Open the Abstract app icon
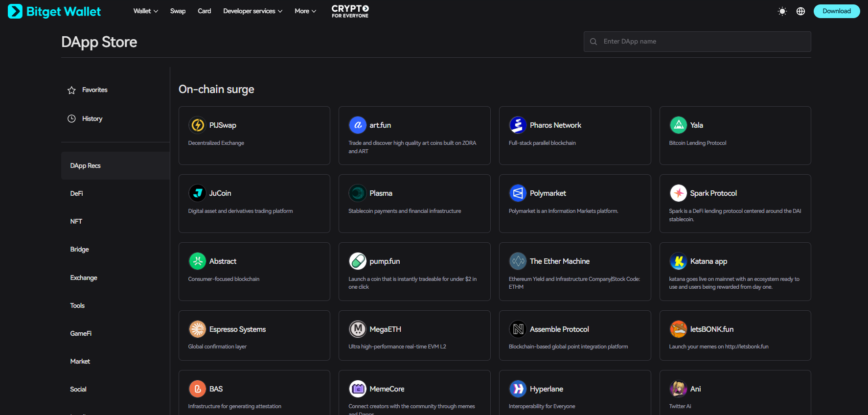868x415 pixels. [x=197, y=261]
